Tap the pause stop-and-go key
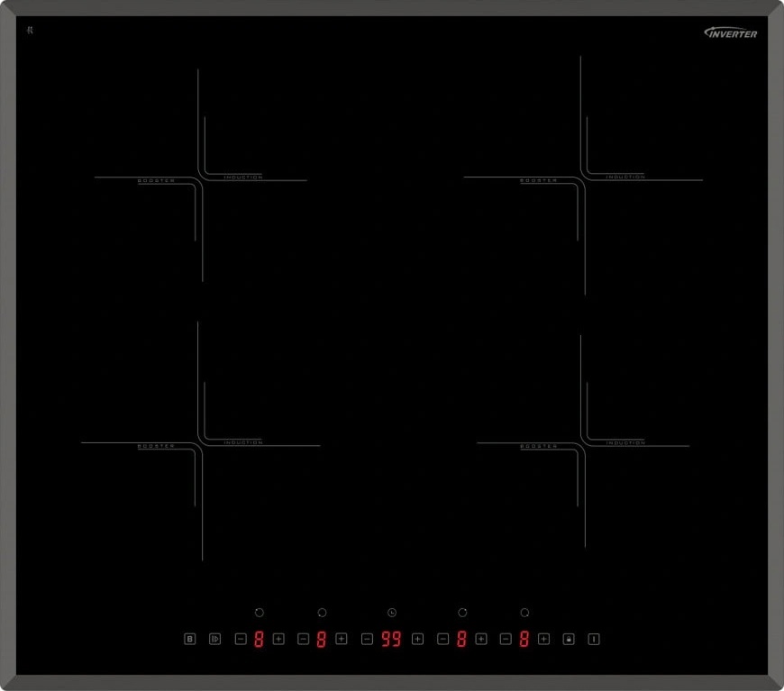 [x=215, y=639]
